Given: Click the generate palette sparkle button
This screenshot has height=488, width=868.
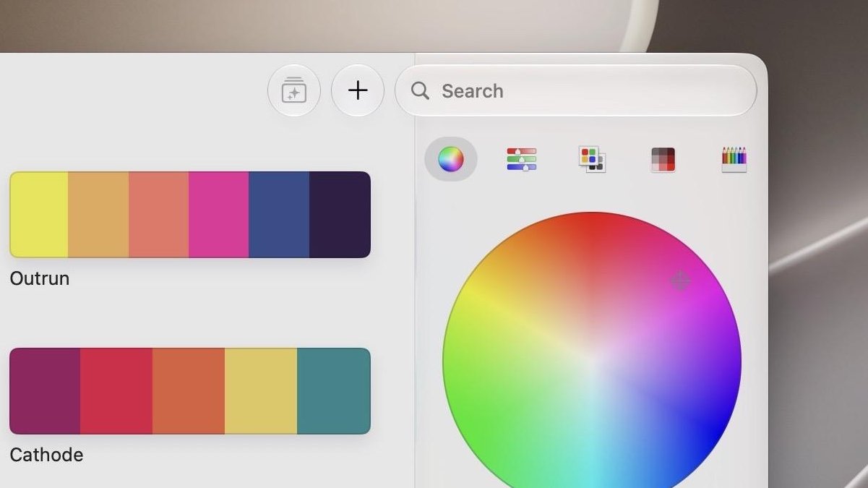Looking at the screenshot, I should [x=293, y=90].
